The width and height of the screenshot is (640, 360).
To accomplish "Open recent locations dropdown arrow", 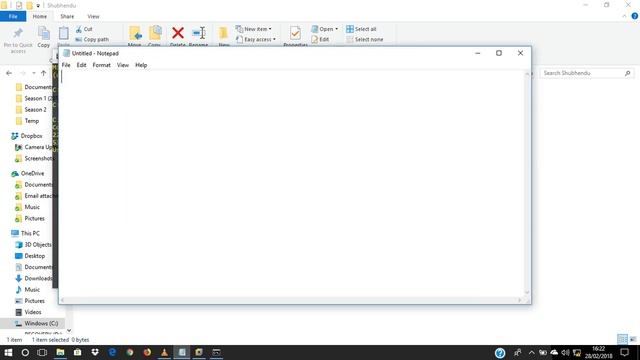I will pyautogui.click(x=34, y=73).
